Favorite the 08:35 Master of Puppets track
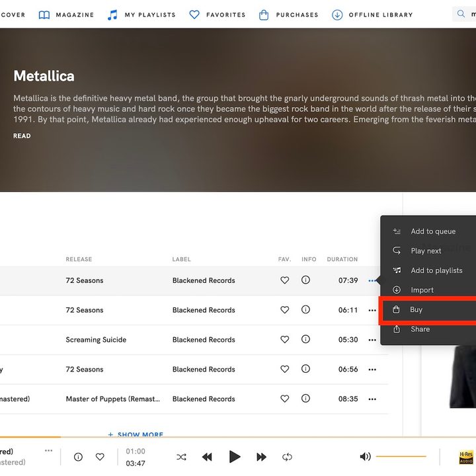Screen dimensions: 476x476 pos(284,399)
